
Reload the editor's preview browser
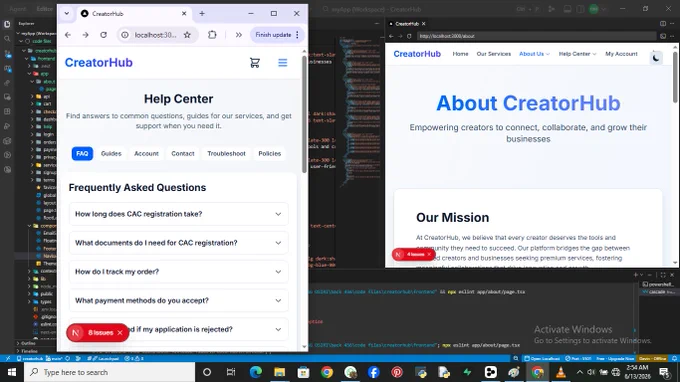pos(409,36)
